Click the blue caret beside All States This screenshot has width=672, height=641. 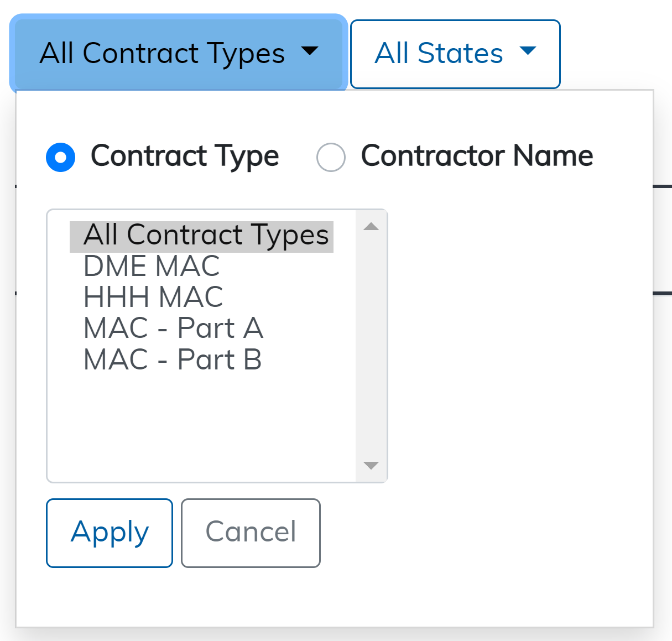click(528, 51)
